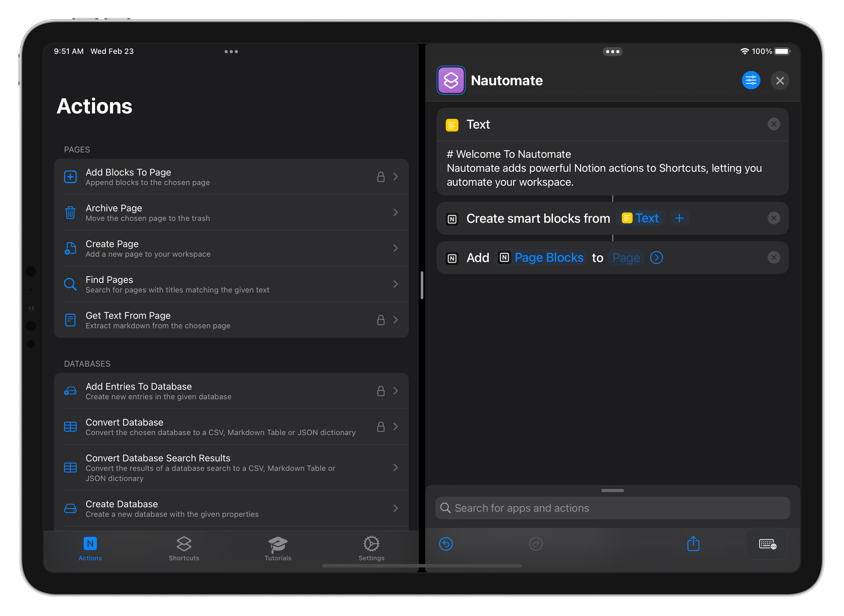Switch to the Actions tab
The width and height of the screenshot is (844, 616).
point(90,549)
